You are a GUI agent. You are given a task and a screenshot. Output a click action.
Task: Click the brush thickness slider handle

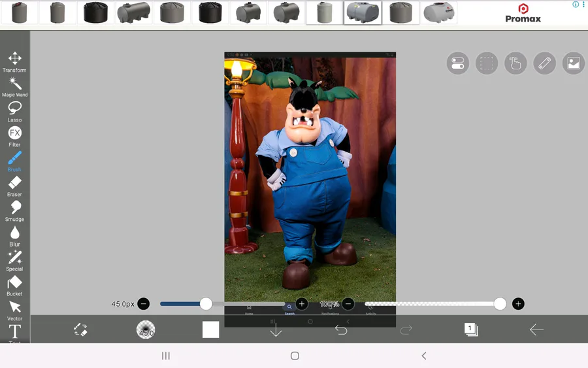[206, 304]
